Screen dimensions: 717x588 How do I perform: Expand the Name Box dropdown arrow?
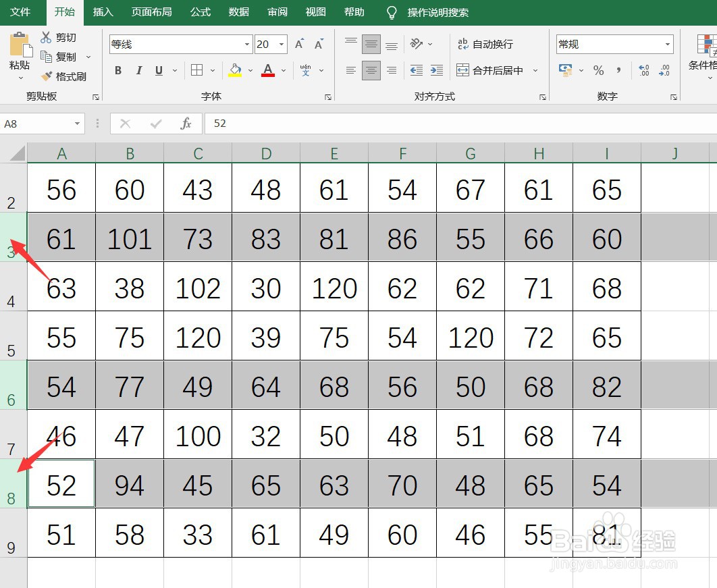(x=77, y=124)
